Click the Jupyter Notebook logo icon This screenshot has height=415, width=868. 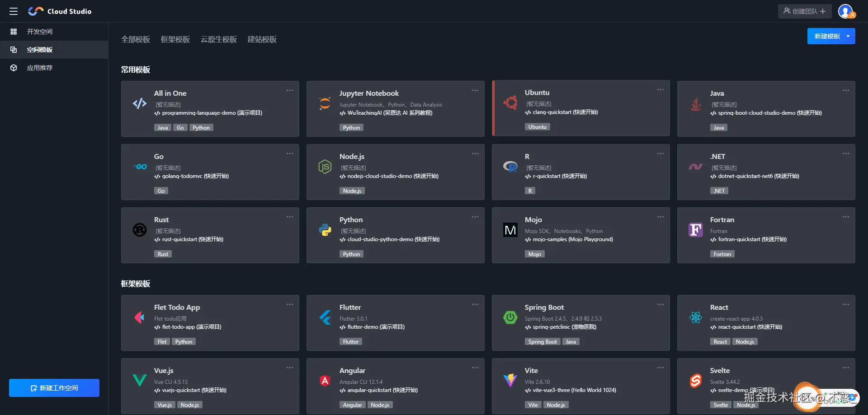[325, 103]
